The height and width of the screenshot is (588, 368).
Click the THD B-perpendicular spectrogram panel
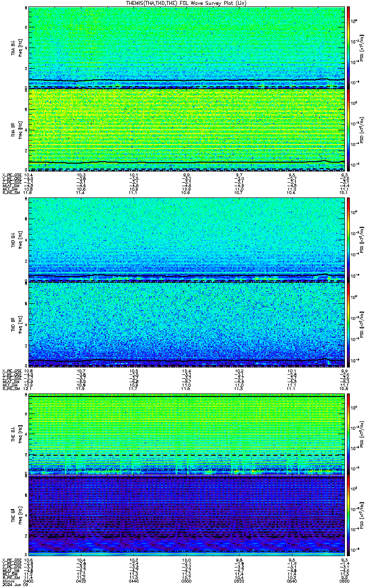[x=186, y=239]
